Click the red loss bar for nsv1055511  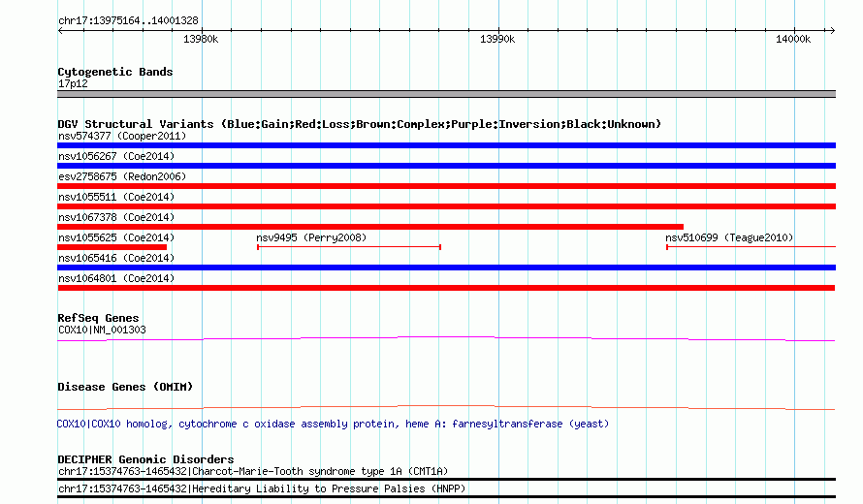[x=446, y=206]
